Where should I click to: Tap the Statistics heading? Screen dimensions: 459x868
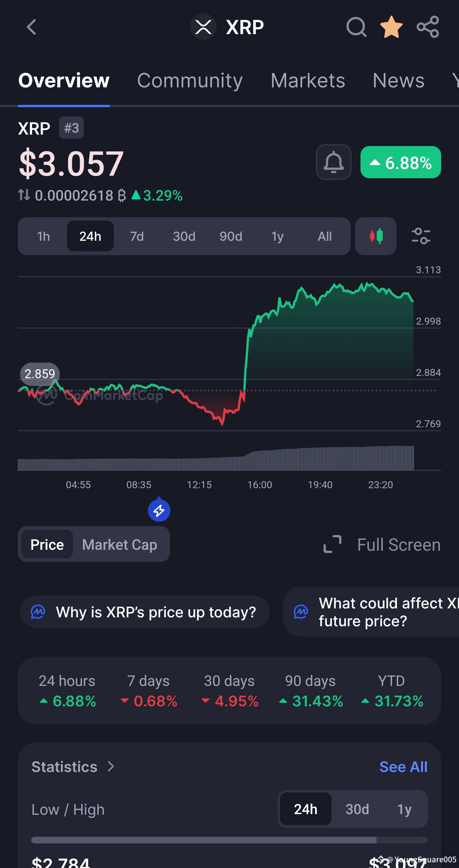(64, 767)
